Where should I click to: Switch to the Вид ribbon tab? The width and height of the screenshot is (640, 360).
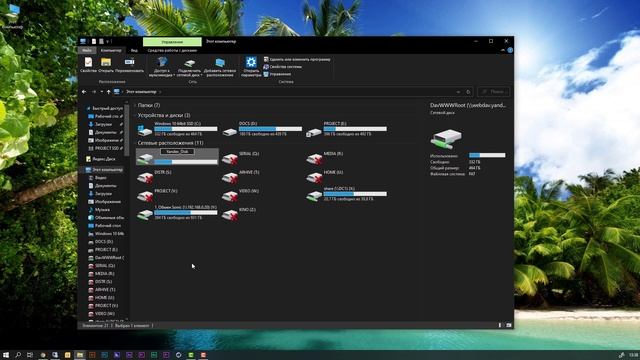tap(134, 50)
